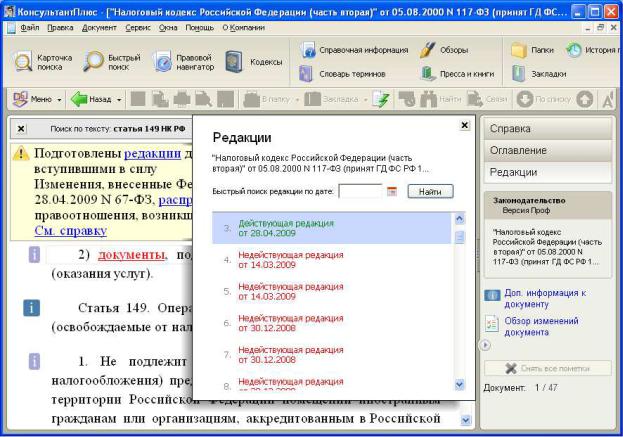623x437 pixels.
Task: Click the редакции list scroll down arrow
Action: click(x=459, y=384)
